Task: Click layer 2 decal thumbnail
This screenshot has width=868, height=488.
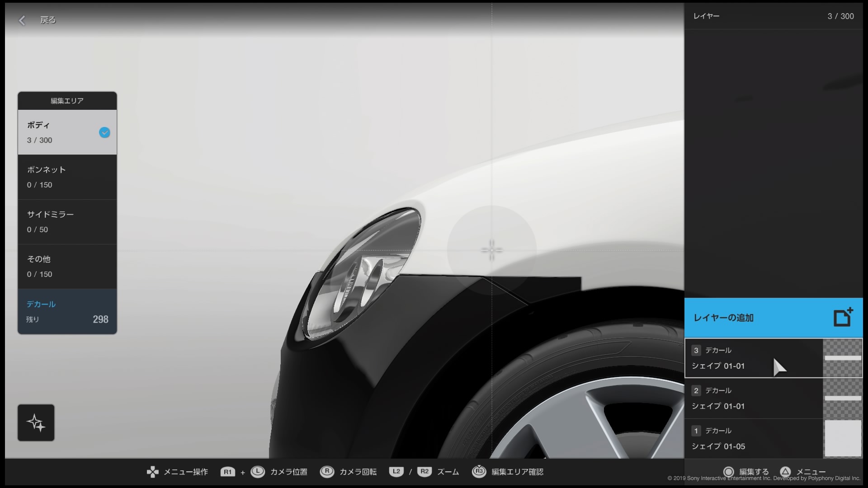Action: pos(843,398)
